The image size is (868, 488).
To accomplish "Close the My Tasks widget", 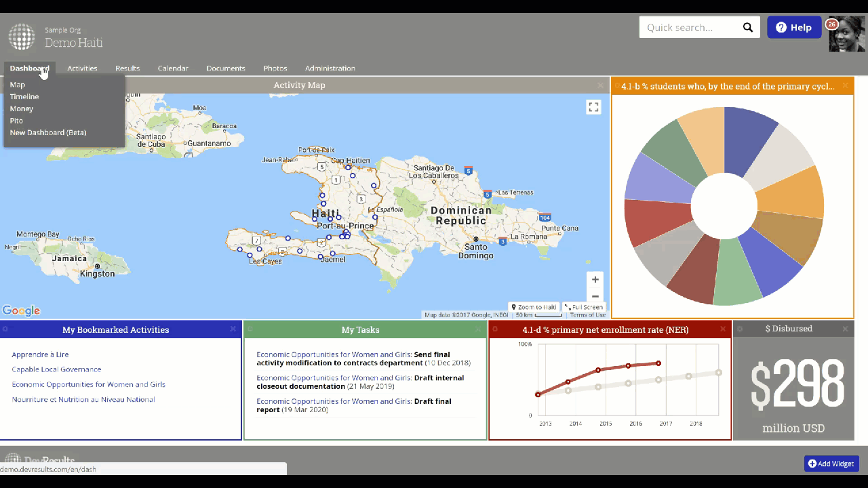I will coord(478,329).
